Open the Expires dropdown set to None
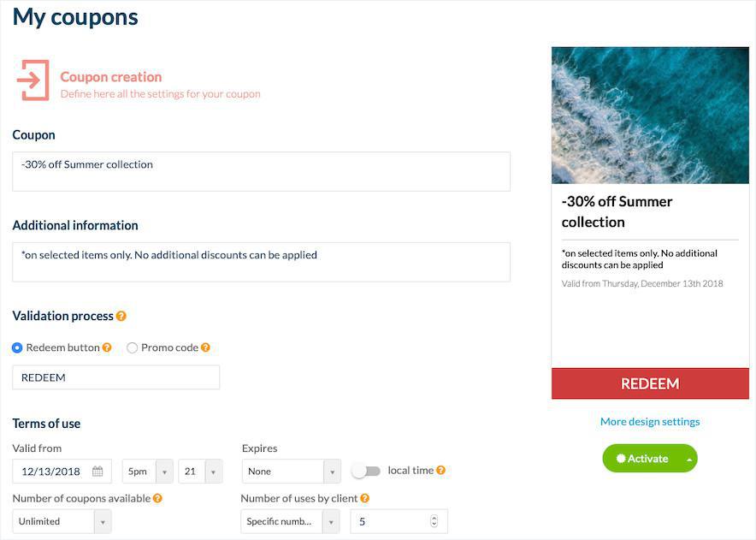Screen dimensions: 756x540 point(292,472)
